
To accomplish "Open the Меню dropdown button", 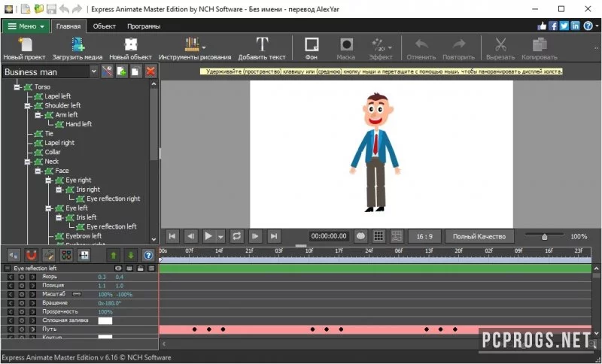I will 26,26.
